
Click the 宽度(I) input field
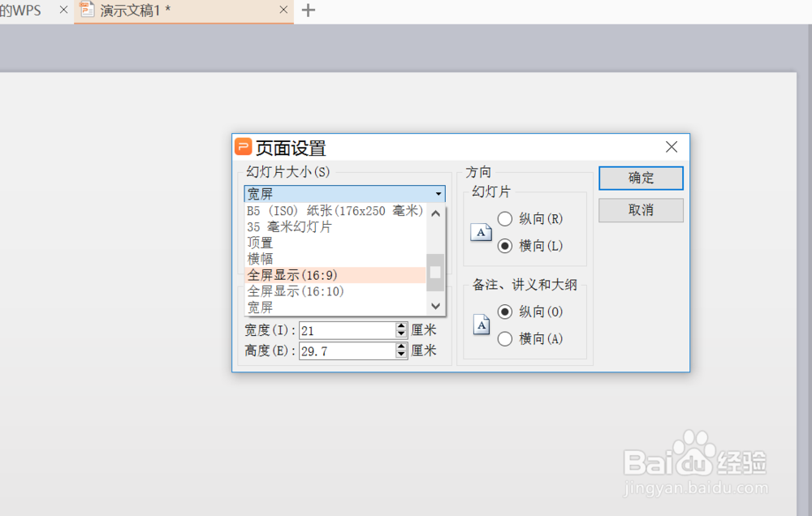tap(348, 330)
